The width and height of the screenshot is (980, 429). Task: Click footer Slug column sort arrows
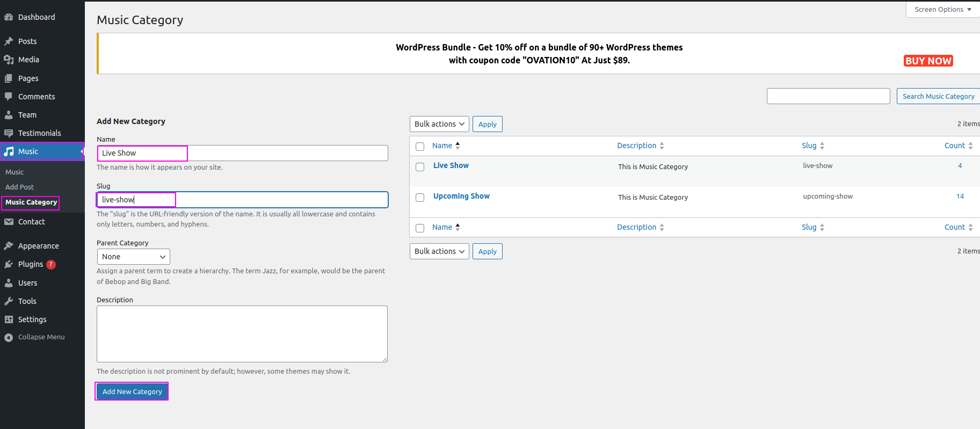click(x=822, y=227)
